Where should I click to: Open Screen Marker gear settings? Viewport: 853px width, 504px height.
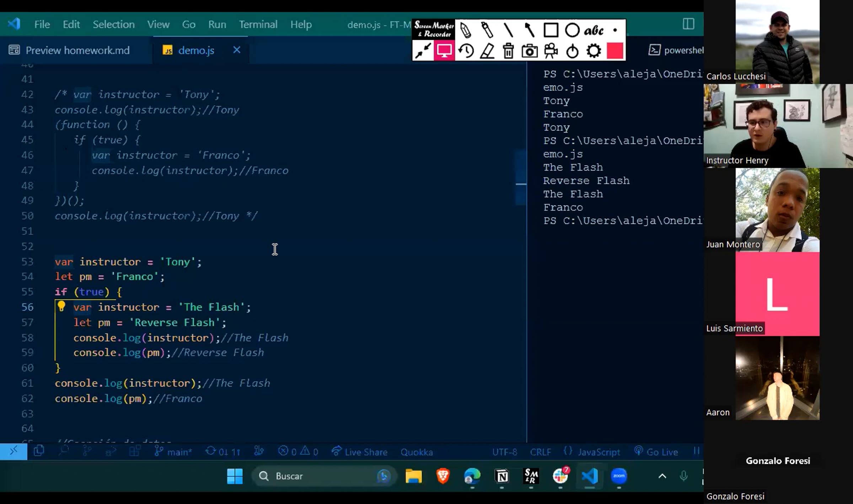pyautogui.click(x=594, y=51)
